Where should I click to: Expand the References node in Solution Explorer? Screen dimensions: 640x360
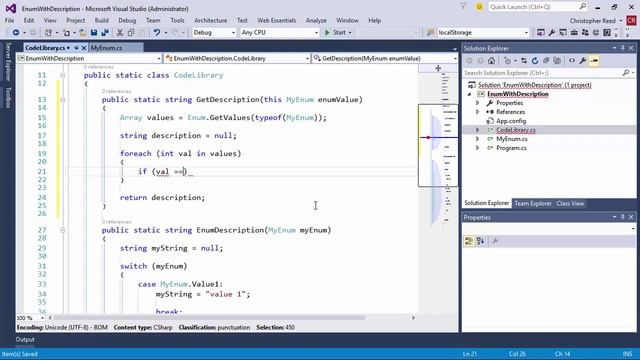pos(478,112)
